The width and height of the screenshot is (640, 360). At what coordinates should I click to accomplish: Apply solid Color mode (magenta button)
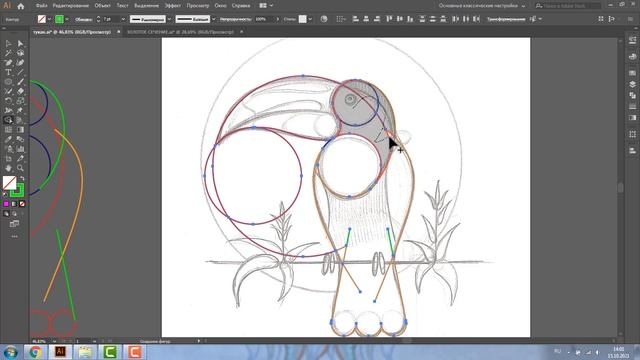tap(6, 204)
